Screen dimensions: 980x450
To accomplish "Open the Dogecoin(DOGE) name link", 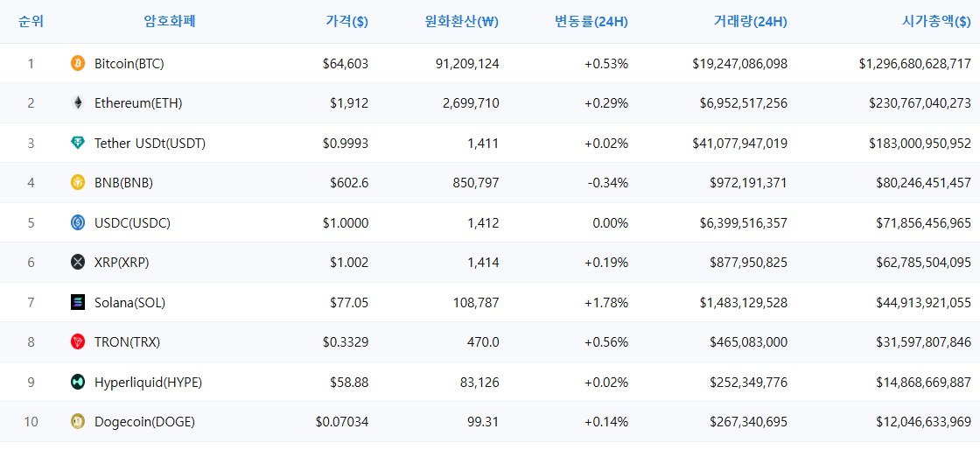I will pyautogui.click(x=145, y=422).
